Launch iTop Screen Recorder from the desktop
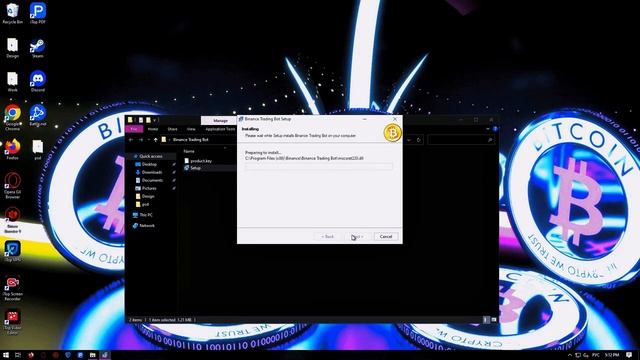 [x=12, y=288]
